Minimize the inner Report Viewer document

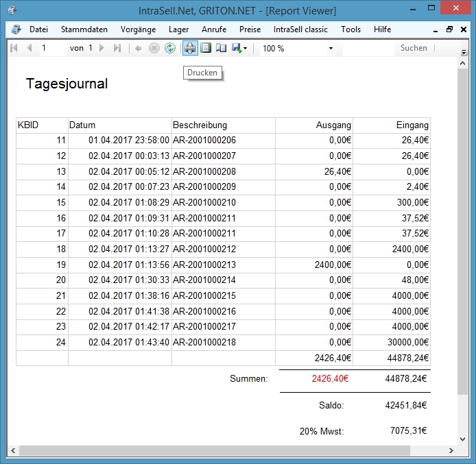coord(436,30)
